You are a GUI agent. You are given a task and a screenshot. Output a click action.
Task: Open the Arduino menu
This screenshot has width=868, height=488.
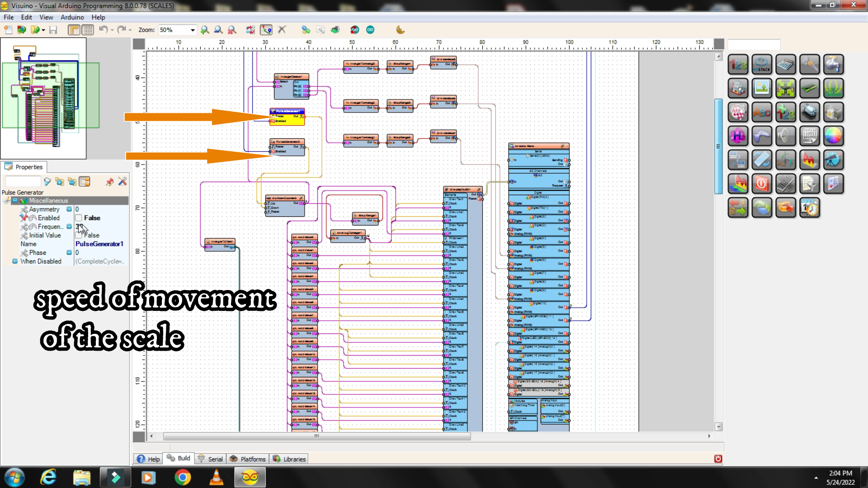[72, 17]
